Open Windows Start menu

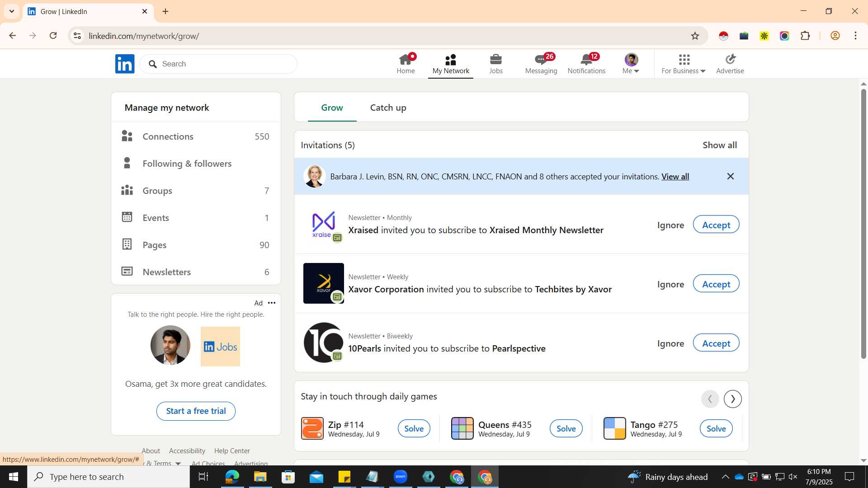pos(14,477)
